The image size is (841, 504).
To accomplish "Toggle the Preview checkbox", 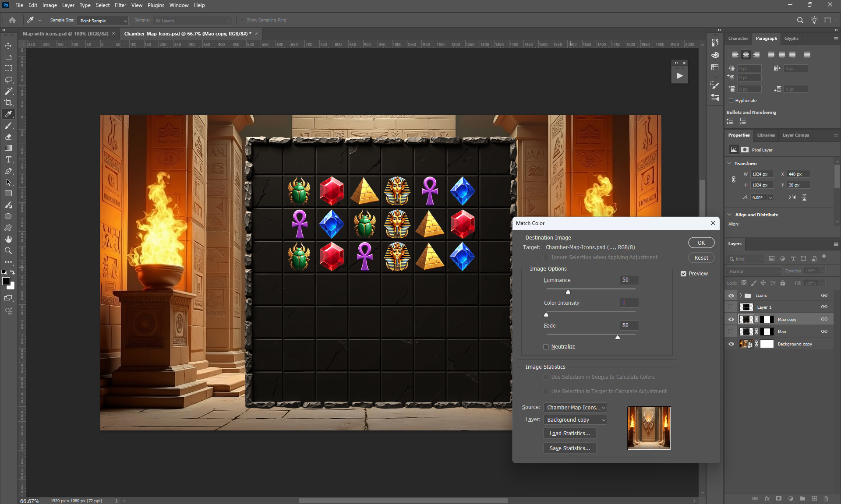I will (683, 274).
